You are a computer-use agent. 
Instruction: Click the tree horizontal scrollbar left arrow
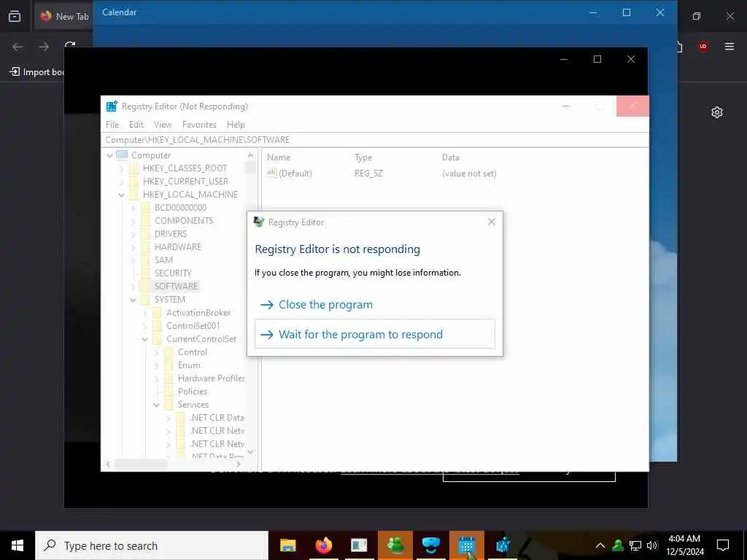(108, 464)
